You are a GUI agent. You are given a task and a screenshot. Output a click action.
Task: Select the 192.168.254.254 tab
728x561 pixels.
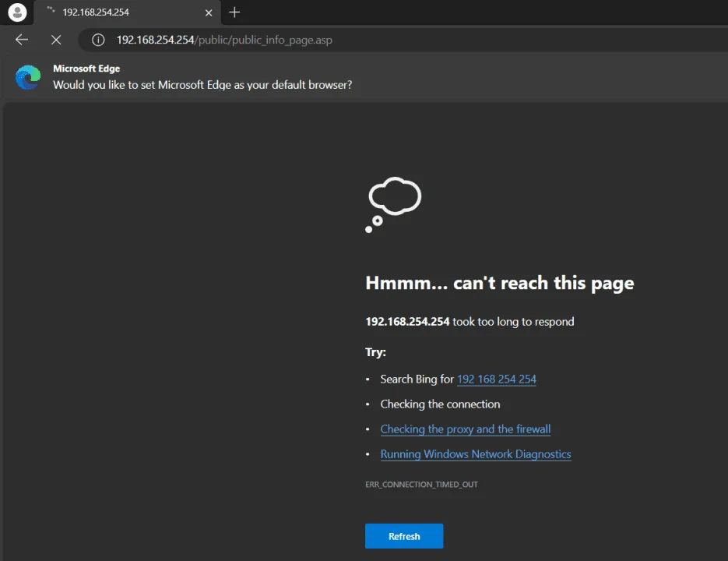[128, 12]
